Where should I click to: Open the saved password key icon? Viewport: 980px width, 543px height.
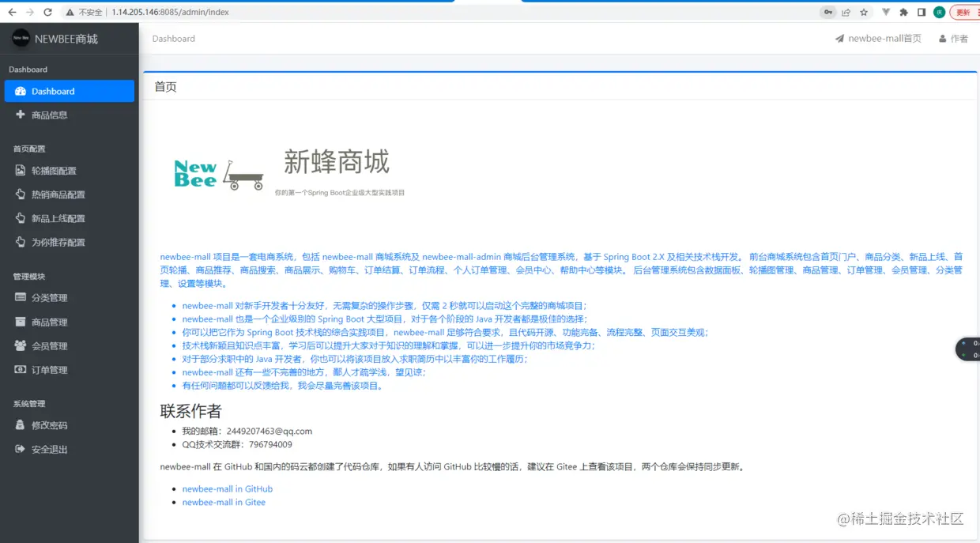pos(828,13)
